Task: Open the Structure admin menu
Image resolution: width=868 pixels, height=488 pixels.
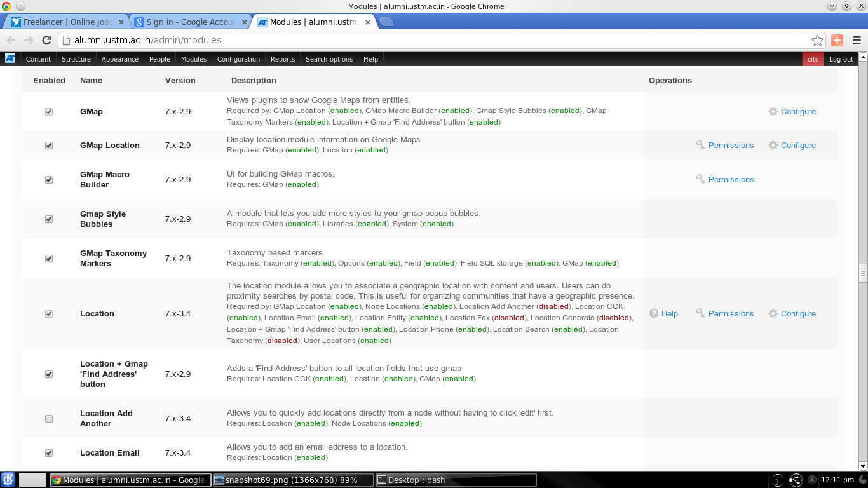Action: tap(76, 59)
